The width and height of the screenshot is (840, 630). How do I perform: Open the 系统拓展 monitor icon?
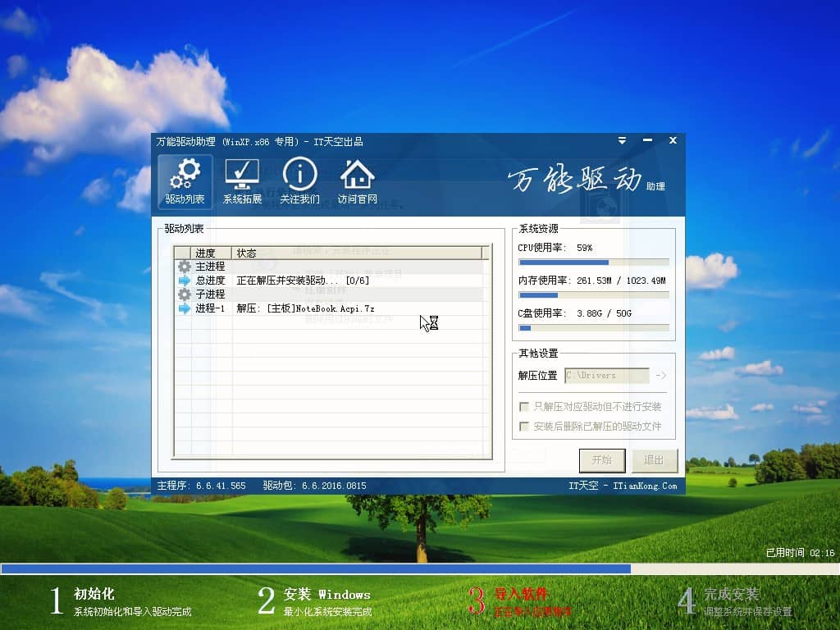click(x=242, y=182)
